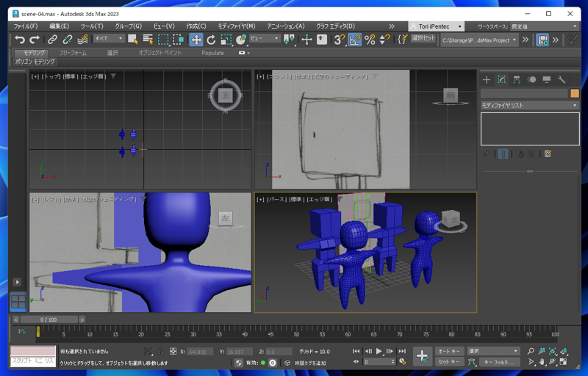The width and height of the screenshot is (588, 376).
Task: Toggle Window/Crossing selection mode
Action: click(178, 40)
